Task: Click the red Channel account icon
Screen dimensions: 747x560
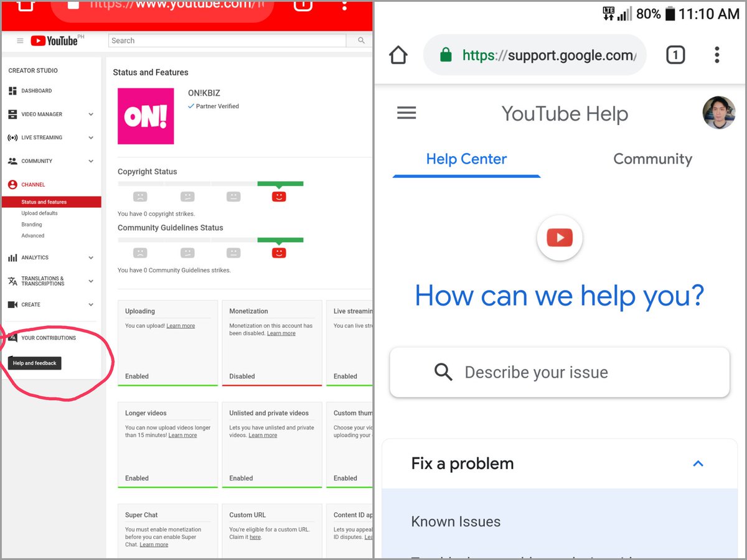Action: pos(12,185)
